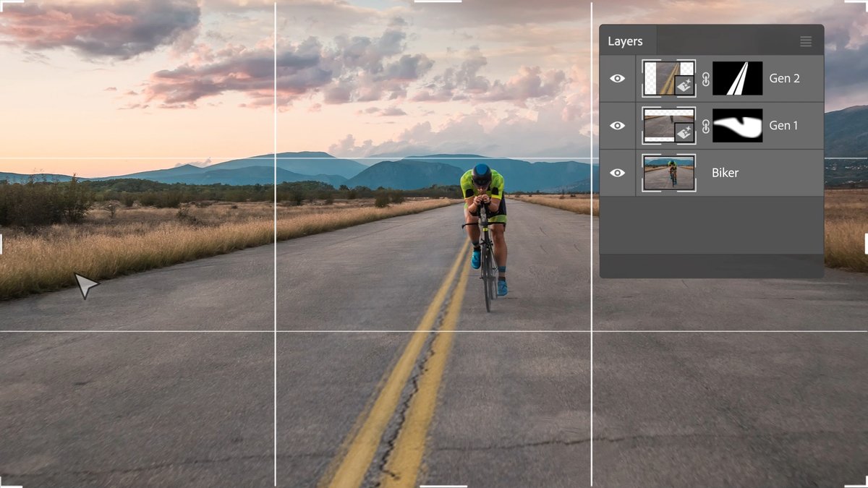Viewport: 868px width, 488px height.
Task: Hide the Biker layer
Action: click(x=617, y=172)
